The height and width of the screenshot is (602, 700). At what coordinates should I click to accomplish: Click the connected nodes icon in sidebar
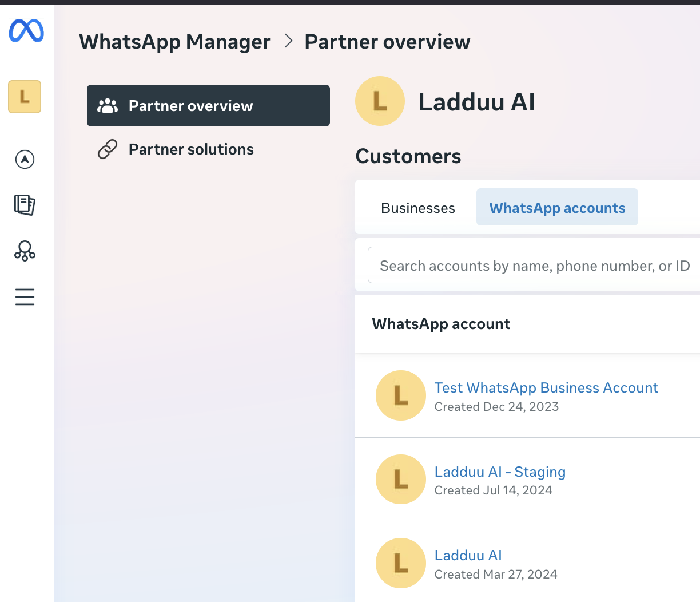coord(25,251)
